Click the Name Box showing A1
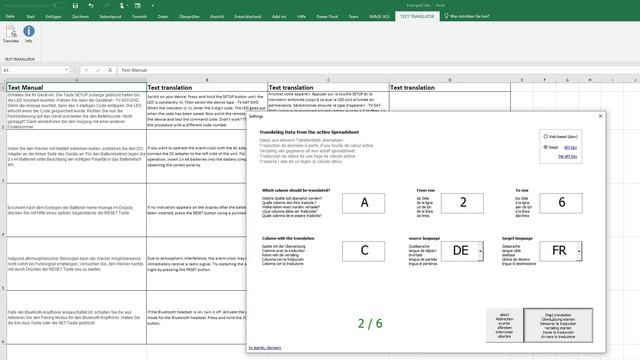This screenshot has width=640, height=360. pyautogui.click(x=33, y=70)
